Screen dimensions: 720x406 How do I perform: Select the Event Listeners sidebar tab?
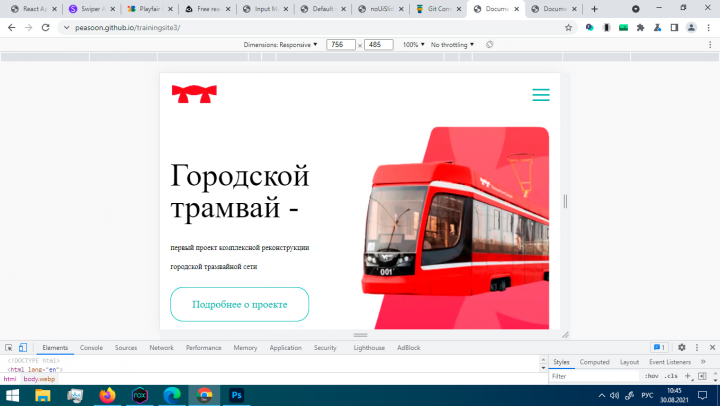[x=669, y=362]
